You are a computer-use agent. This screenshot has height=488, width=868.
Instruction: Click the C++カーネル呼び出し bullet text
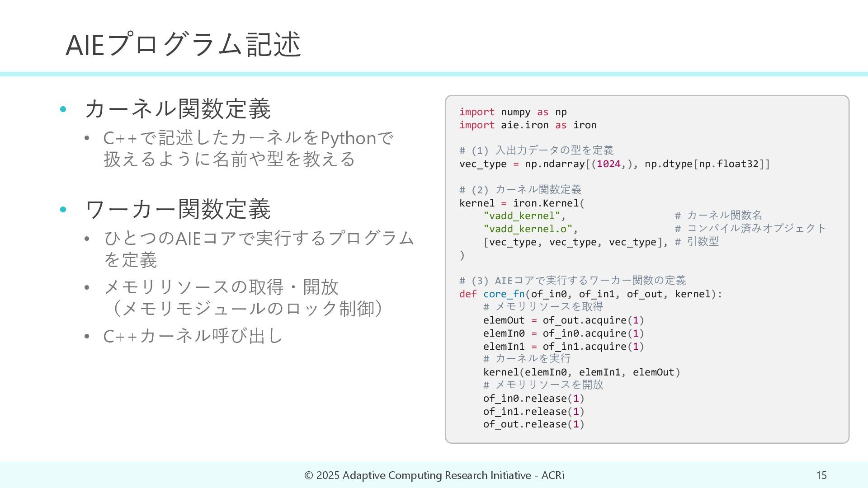pos(193,336)
